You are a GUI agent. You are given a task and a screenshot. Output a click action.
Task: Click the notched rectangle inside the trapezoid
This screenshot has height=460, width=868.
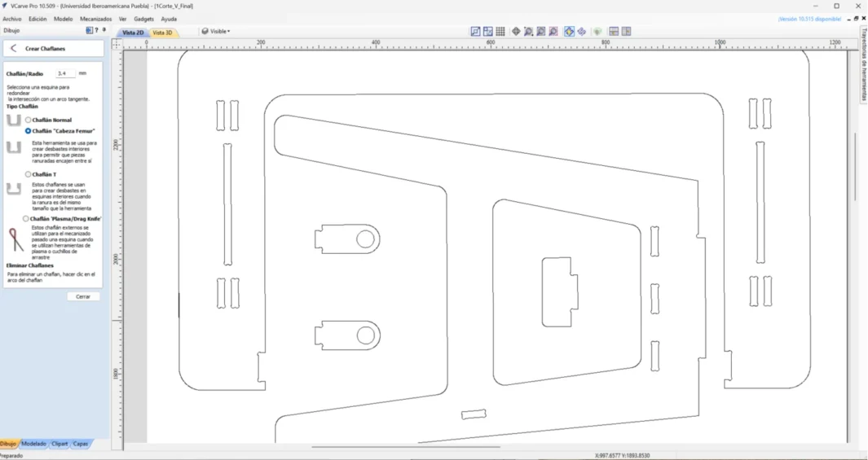pos(560,292)
